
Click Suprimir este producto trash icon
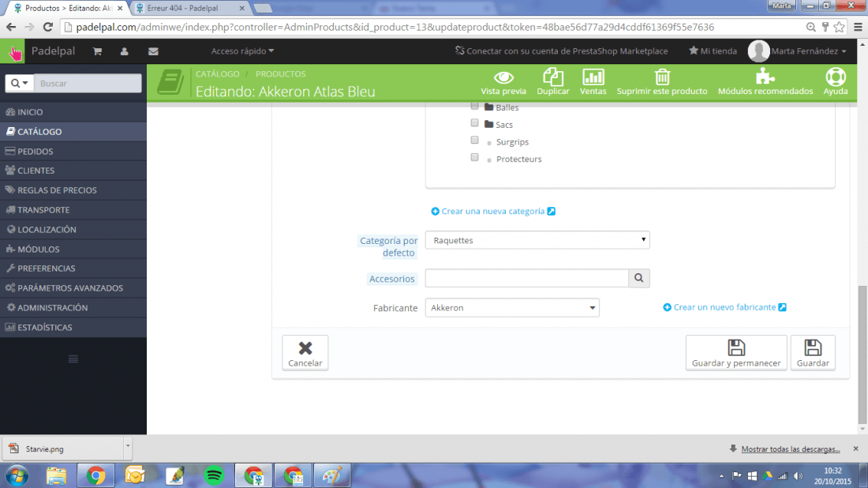point(662,83)
